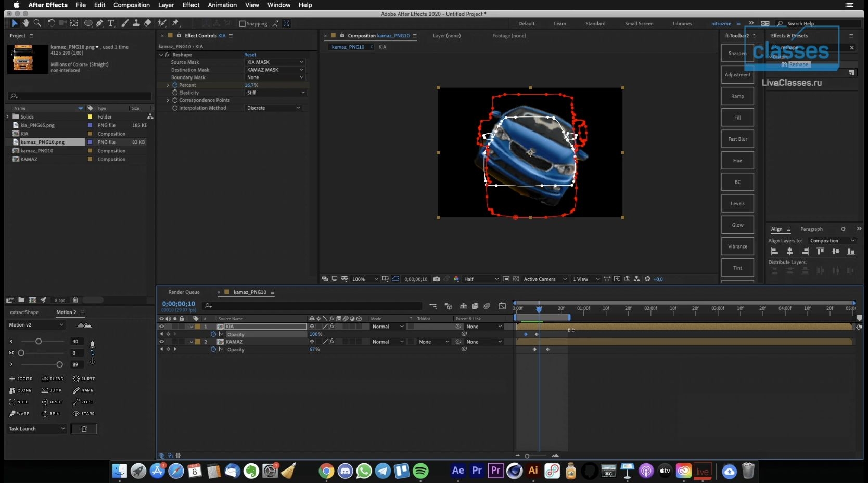Image resolution: width=868 pixels, height=483 pixels.
Task: Click the Motion 2 slider handle valued 40
Action: click(39, 342)
